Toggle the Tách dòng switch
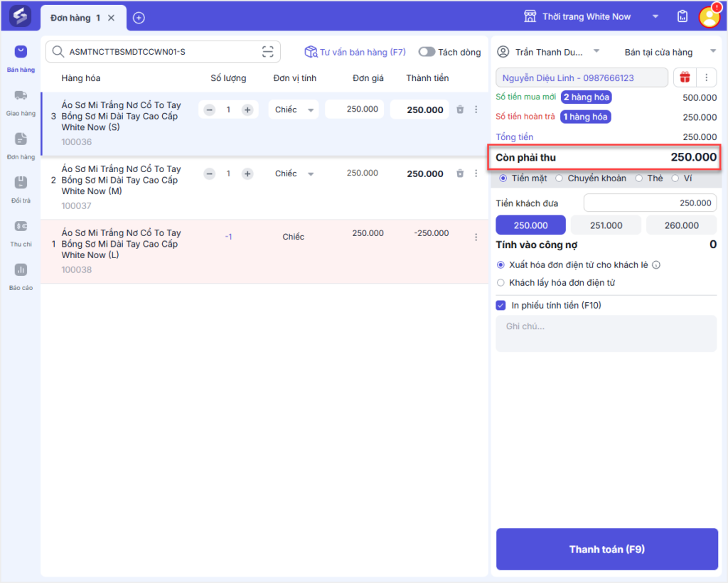 427,52
